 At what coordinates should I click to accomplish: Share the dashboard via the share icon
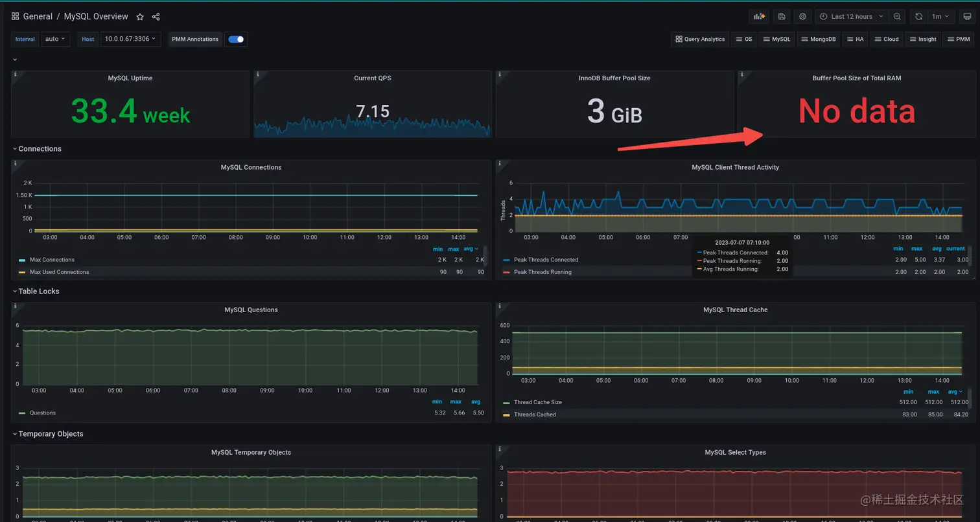pos(156,17)
